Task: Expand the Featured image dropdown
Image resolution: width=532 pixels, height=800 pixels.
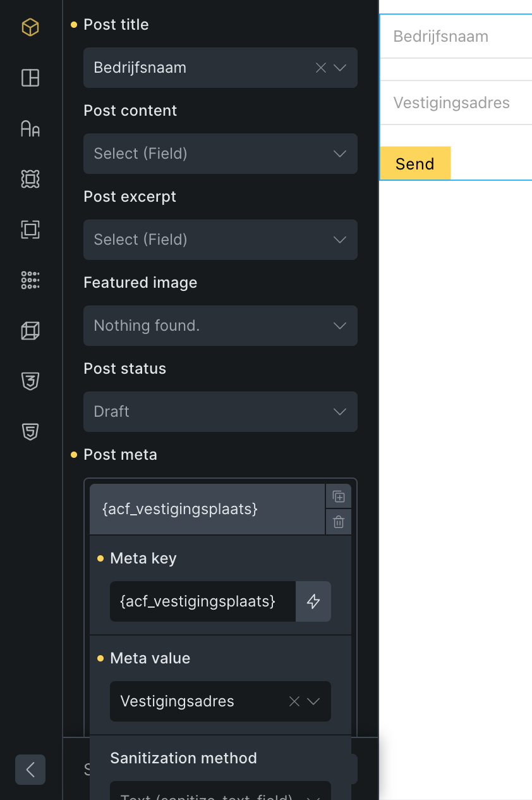Action: 220,326
